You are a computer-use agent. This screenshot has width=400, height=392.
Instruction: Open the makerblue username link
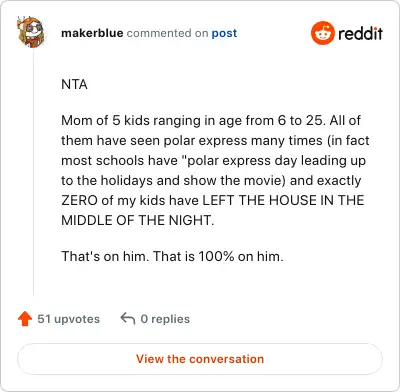click(x=92, y=33)
